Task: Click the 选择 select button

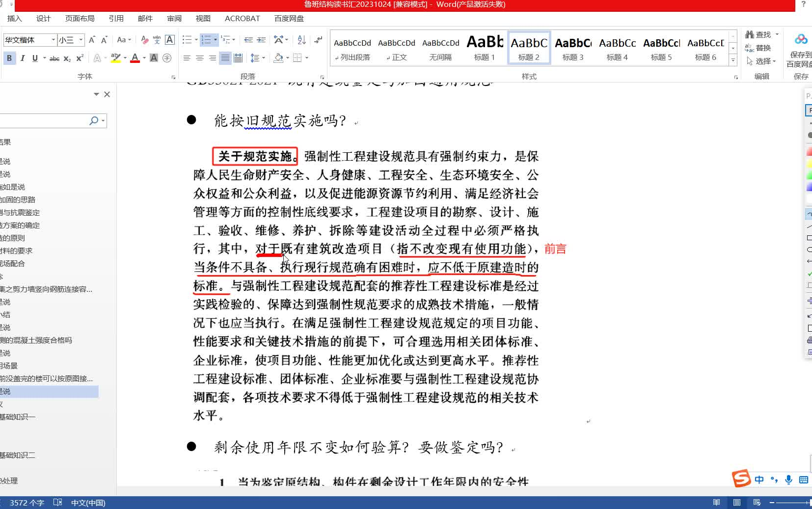Action: pyautogui.click(x=761, y=61)
